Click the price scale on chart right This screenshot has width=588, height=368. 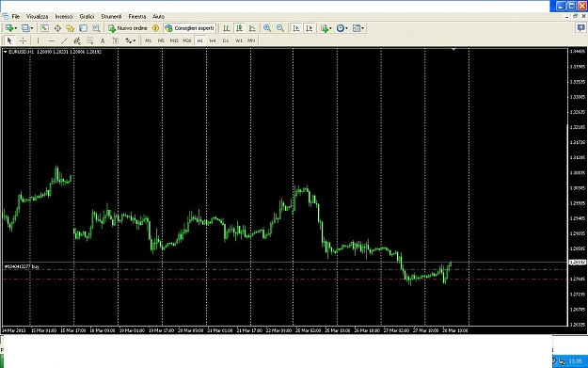578,187
